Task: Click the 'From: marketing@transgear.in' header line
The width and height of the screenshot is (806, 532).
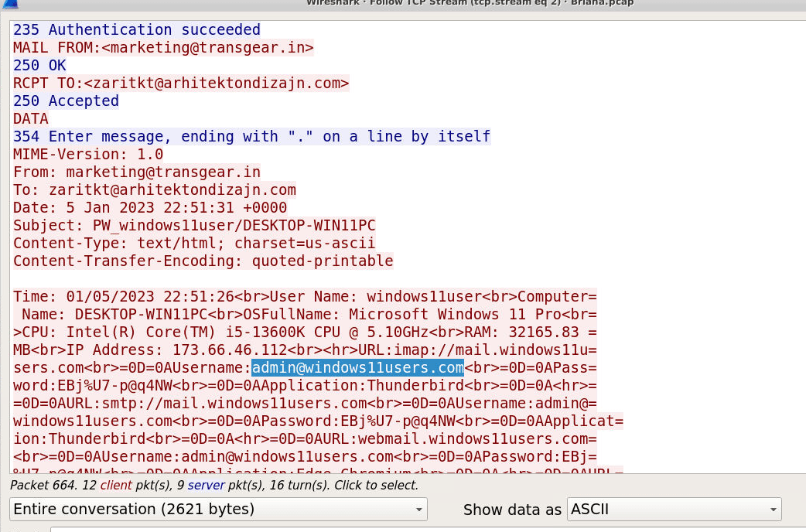Action: (137, 172)
